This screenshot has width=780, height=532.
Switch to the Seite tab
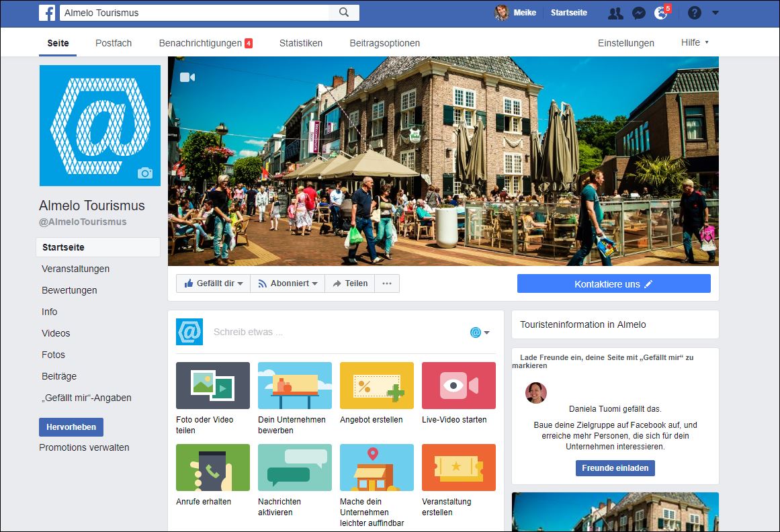point(58,43)
